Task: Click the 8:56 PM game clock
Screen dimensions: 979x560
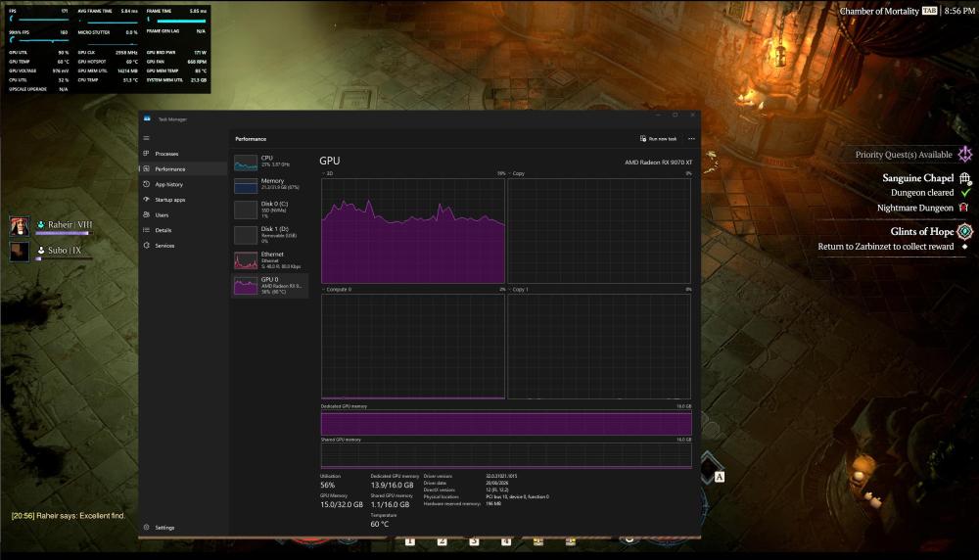Action: 959,11
